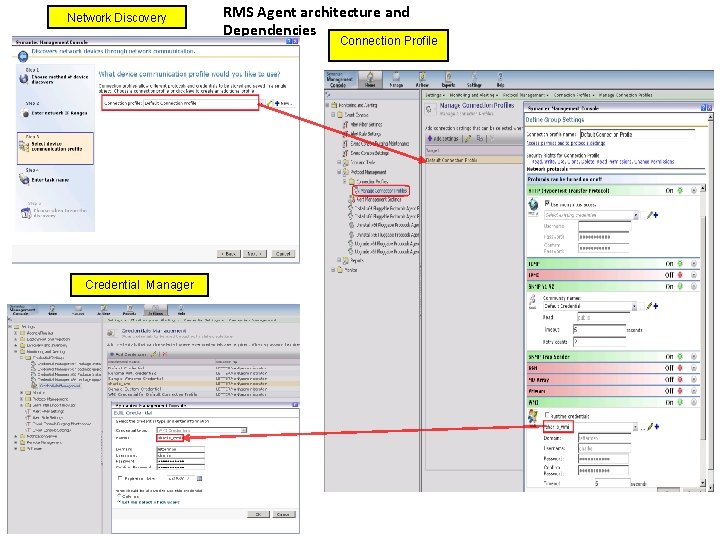Viewport: 720px width, 540px height.
Task: Click pencil edit icon next to SNMP credential
Action: [x=649, y=306]
